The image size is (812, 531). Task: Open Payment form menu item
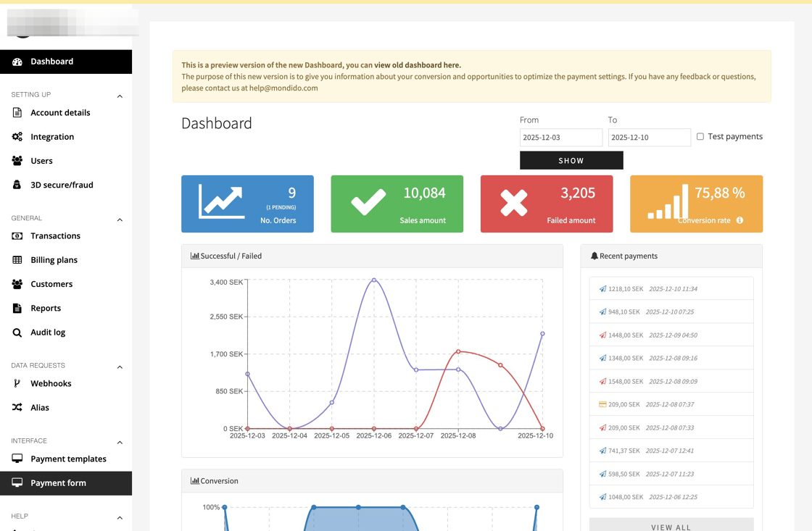[66, 483]
